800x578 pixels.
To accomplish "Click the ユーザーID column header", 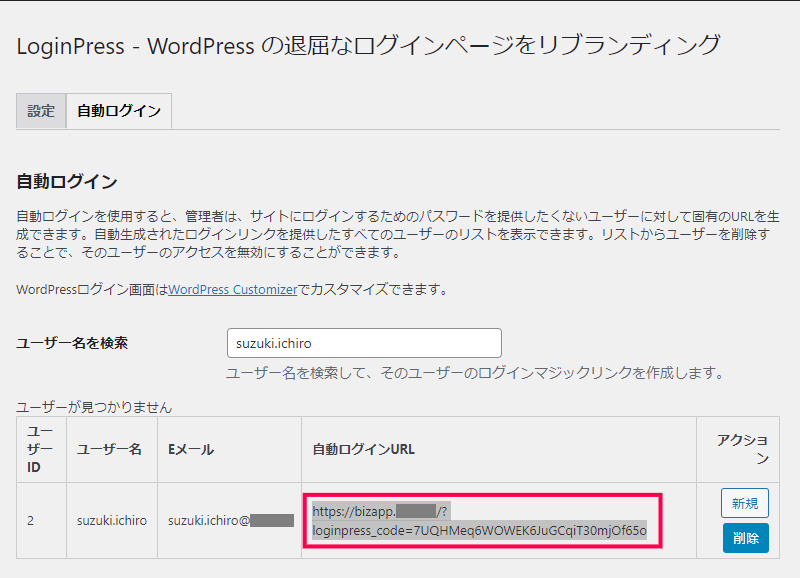I will tap(40, 449).
